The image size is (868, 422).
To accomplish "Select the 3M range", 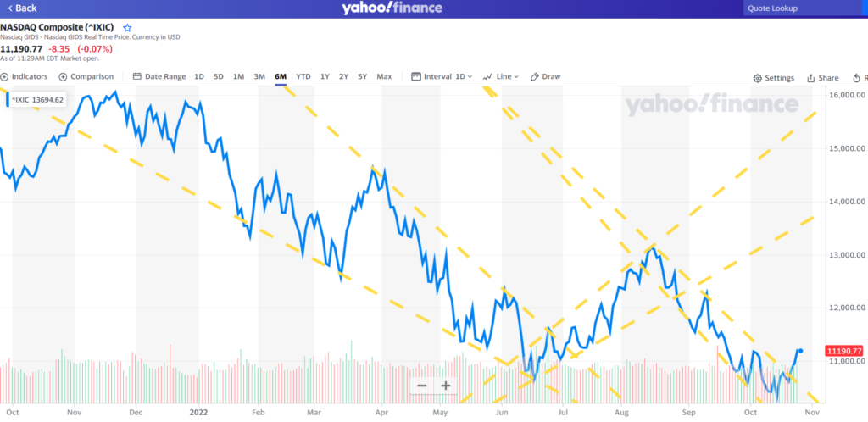I will [x=259, y=76].
